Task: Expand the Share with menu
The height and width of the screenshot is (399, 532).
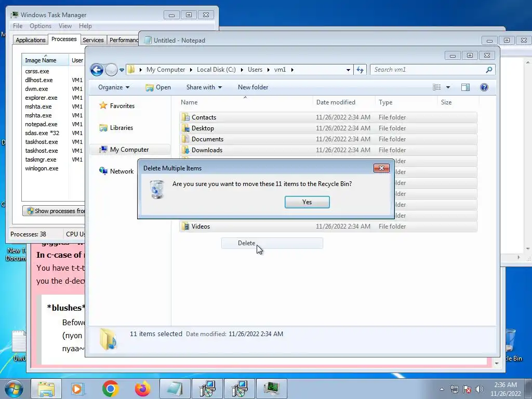Action: pyautogui.click(x=204, y=87)
